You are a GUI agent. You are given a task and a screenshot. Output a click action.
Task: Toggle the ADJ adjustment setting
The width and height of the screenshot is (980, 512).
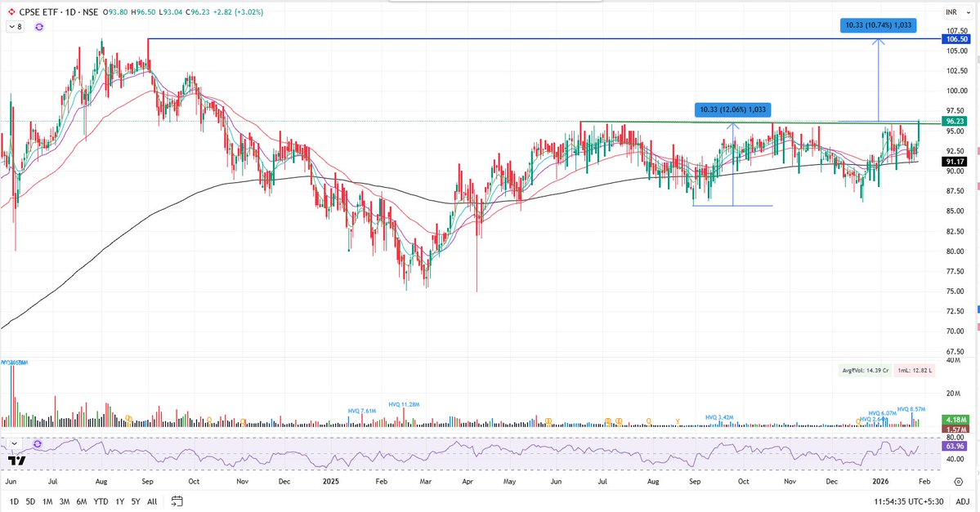pos(962,501)
